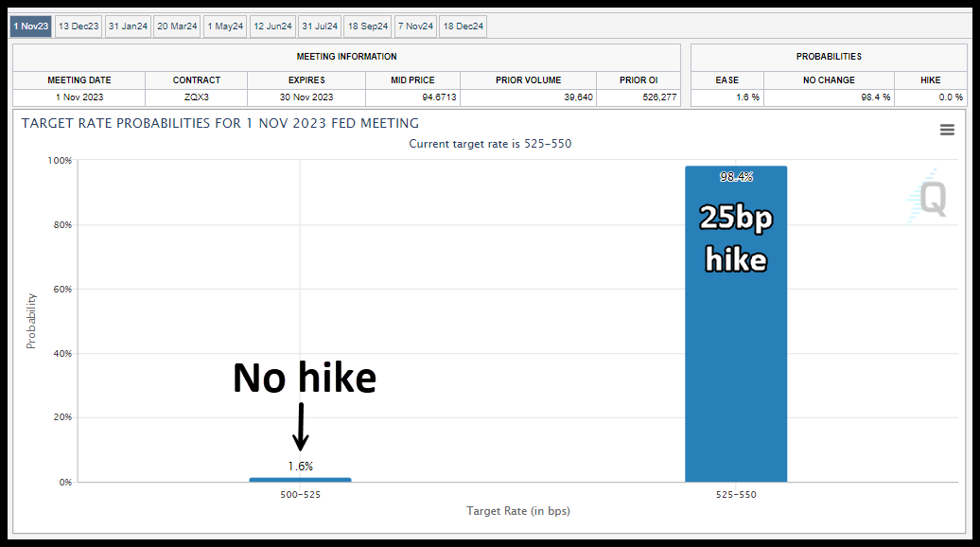
Task: Switch to the 13 Dec23 meeting tab
Action: [x=79, y=26]
